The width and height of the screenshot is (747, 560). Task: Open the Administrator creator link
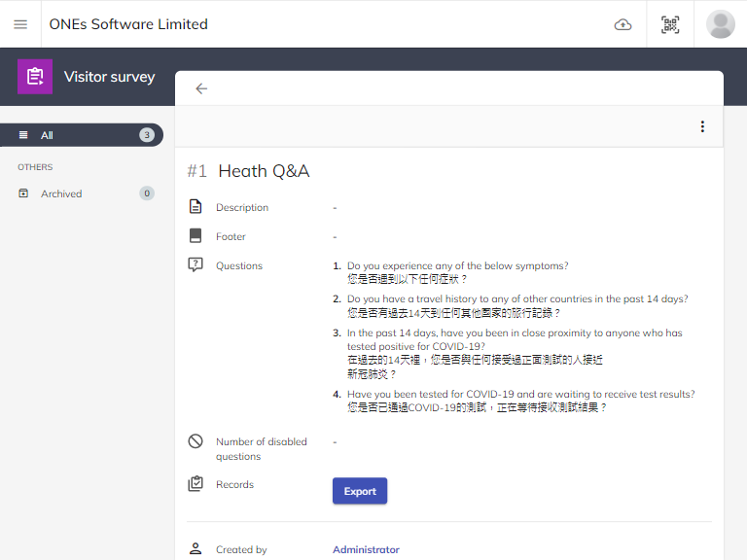[x=366, y=549]
